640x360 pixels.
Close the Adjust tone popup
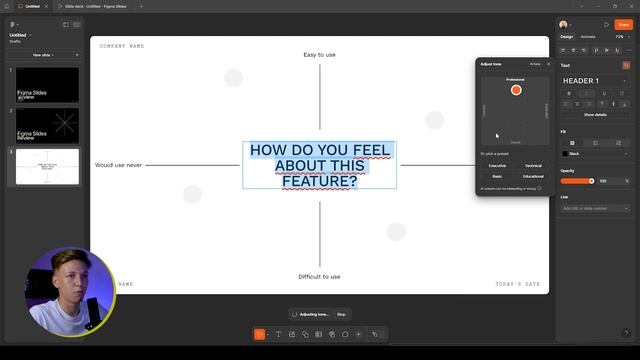[x=549, y=64]
